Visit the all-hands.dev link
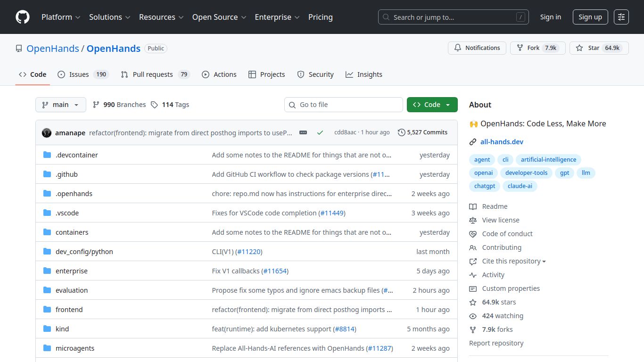644x362 pixels. (502, 141)
